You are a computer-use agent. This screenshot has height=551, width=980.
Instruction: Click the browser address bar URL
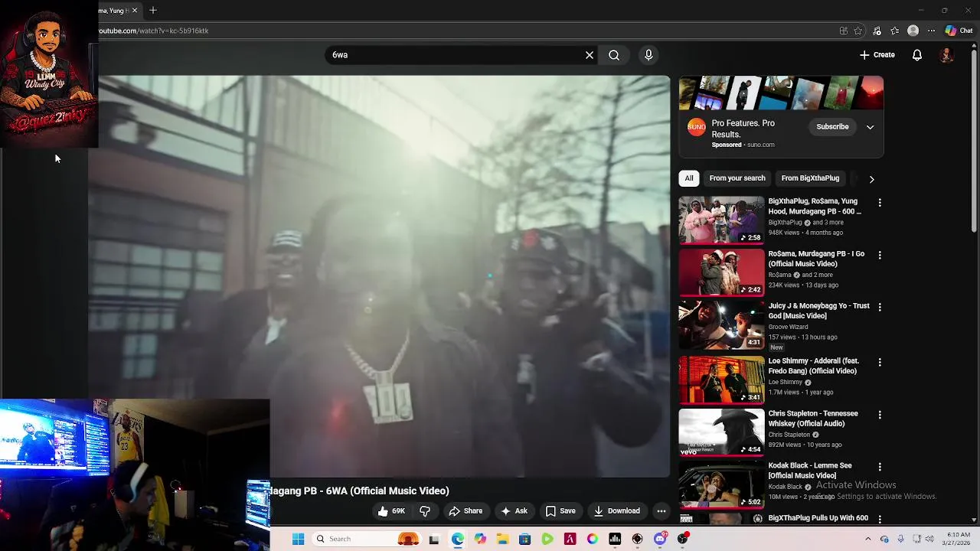[x=153, y=31]
